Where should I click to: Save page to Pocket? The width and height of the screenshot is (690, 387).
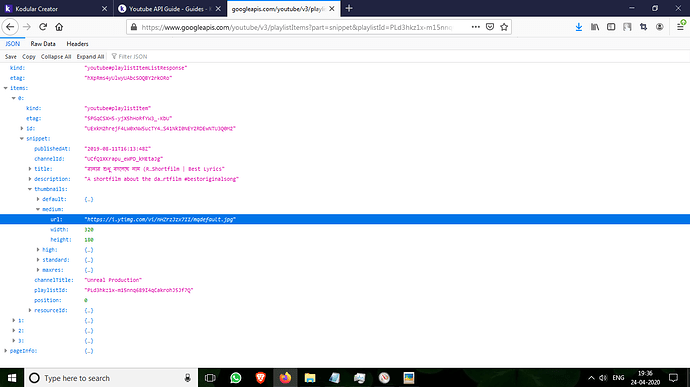(x=490, y=27)
